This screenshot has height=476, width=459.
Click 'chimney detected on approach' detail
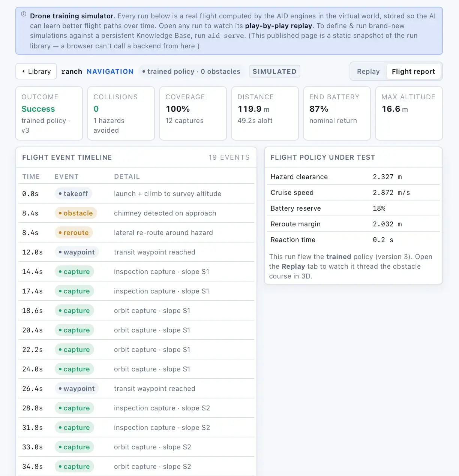click(x=165, y=213)
